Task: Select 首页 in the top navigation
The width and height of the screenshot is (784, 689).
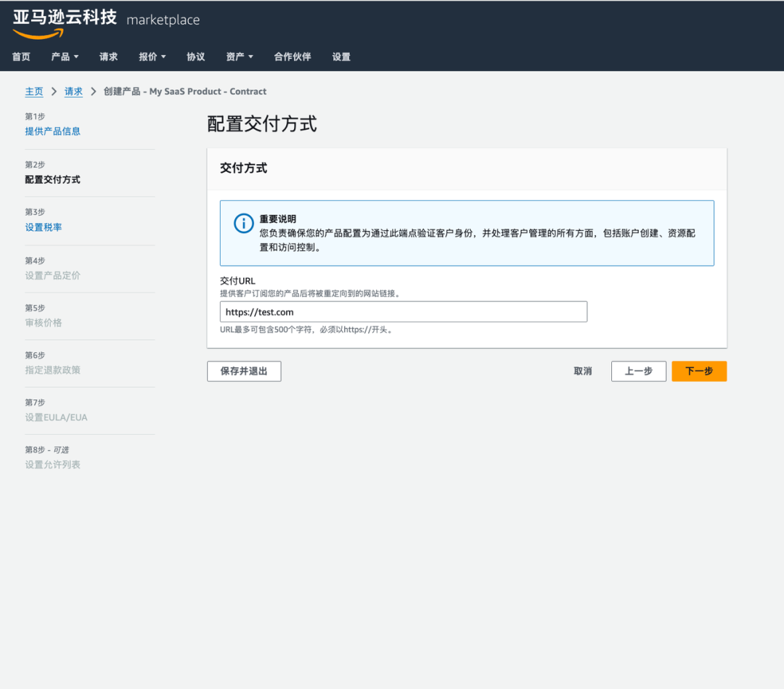Action: 20,57
